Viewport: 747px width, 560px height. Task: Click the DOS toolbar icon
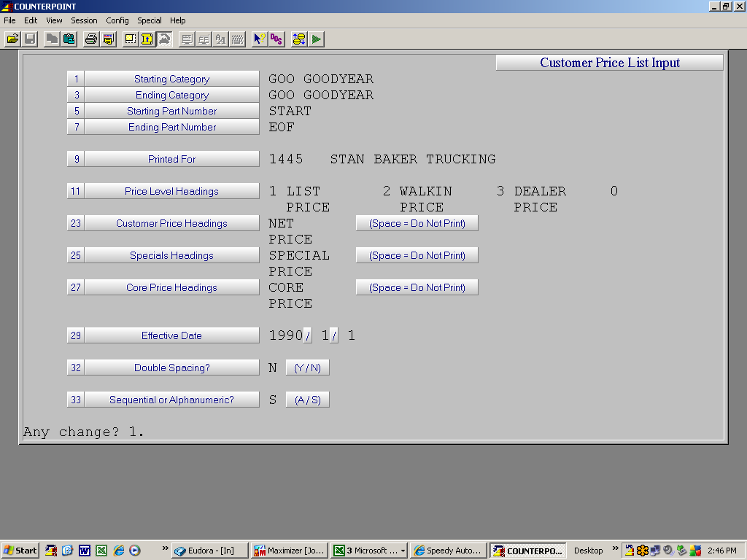point(276,39)
